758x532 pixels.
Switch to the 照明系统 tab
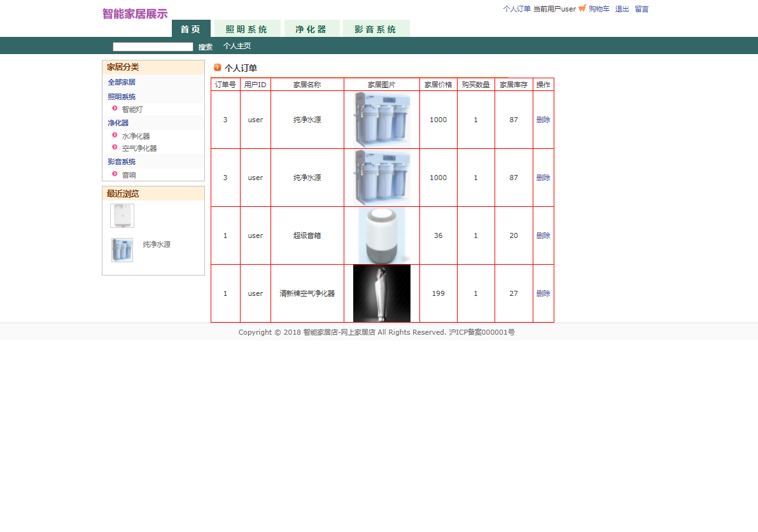point(247,29)
